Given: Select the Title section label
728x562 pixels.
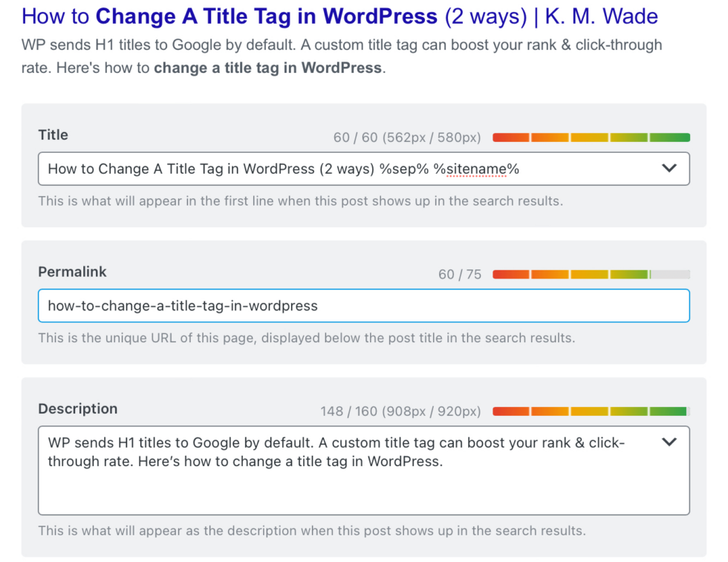Looking at the screenshot, I should pyautogui.click(x=53, y=135).
